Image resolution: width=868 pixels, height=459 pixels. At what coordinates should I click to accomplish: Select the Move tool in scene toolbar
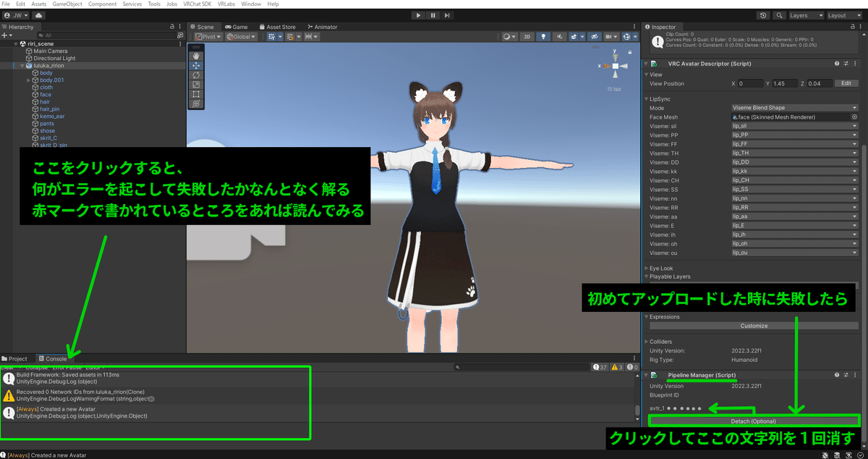pyautogui.click(x=195, y=65)
